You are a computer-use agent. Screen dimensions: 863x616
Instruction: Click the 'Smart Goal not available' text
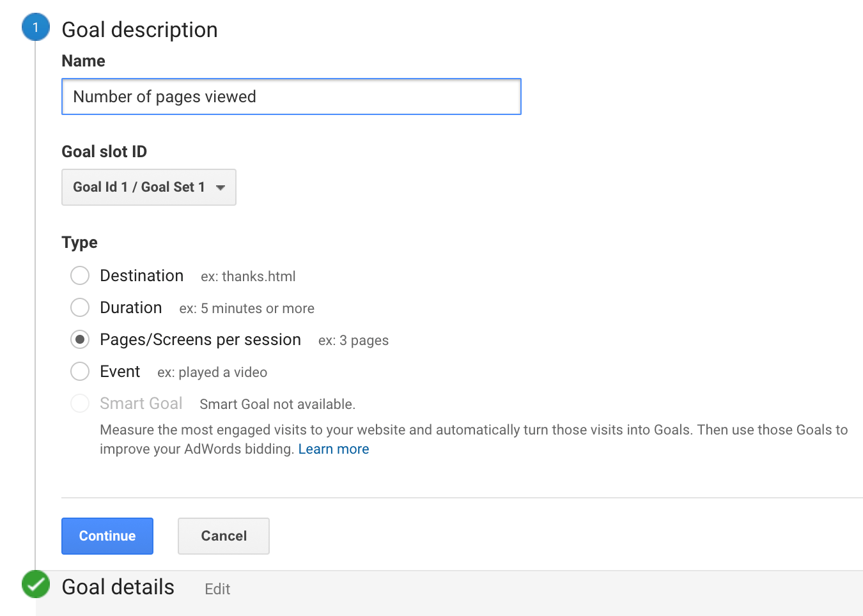(x=277, y=404)
